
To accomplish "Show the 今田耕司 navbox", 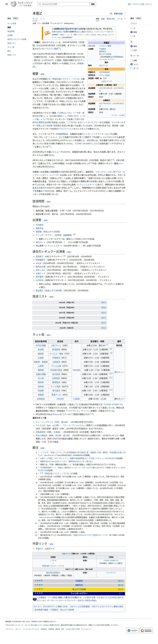I will click(x=120, y=581).
